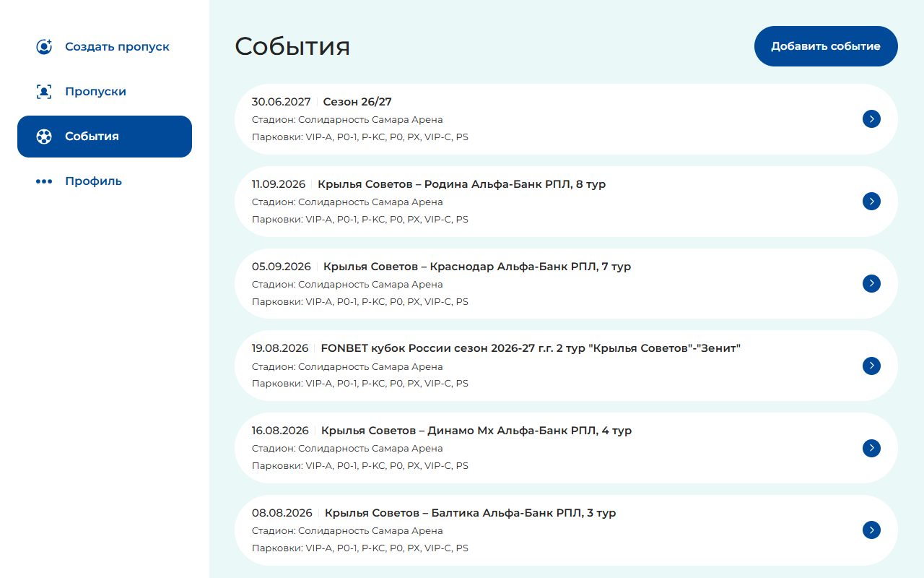Click stadium line under Сезон 26/27

347,120
